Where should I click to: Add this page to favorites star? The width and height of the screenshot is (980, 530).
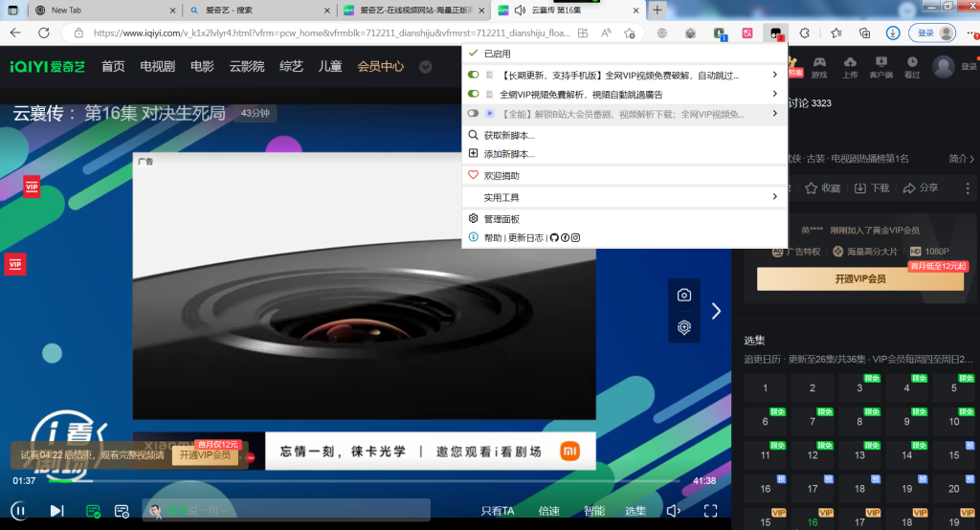630,33
